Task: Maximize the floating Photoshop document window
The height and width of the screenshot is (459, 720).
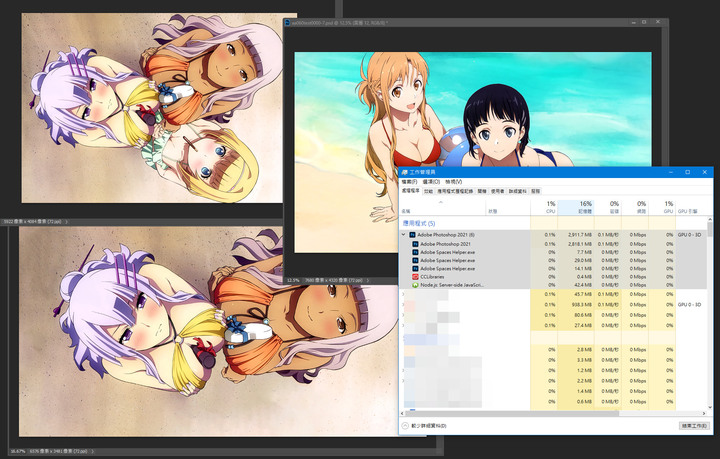Action: [x=644, y=22]
